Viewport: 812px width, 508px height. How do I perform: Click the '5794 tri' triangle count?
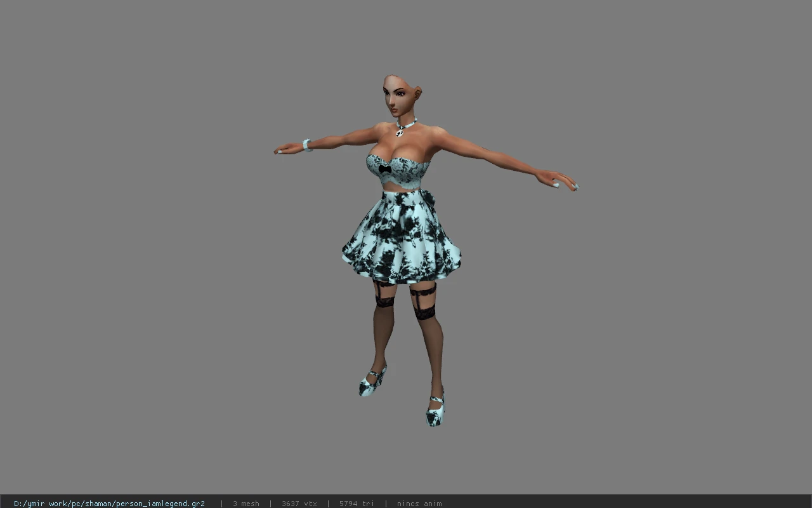357,504
